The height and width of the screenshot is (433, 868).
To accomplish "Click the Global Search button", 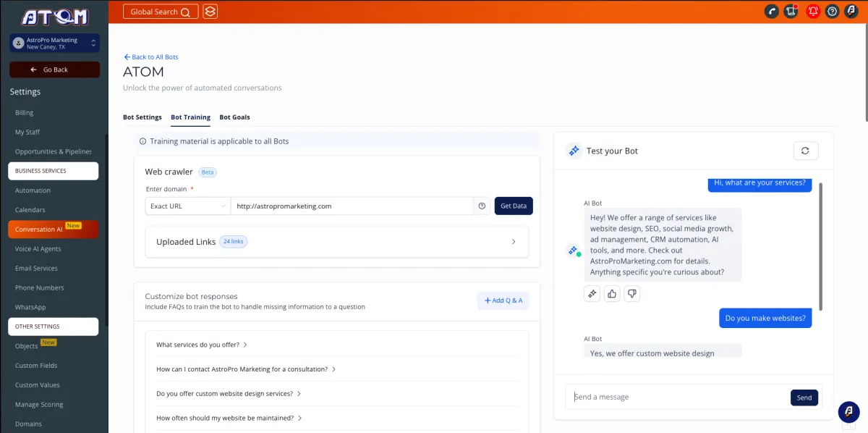I will tap(161, 12).
